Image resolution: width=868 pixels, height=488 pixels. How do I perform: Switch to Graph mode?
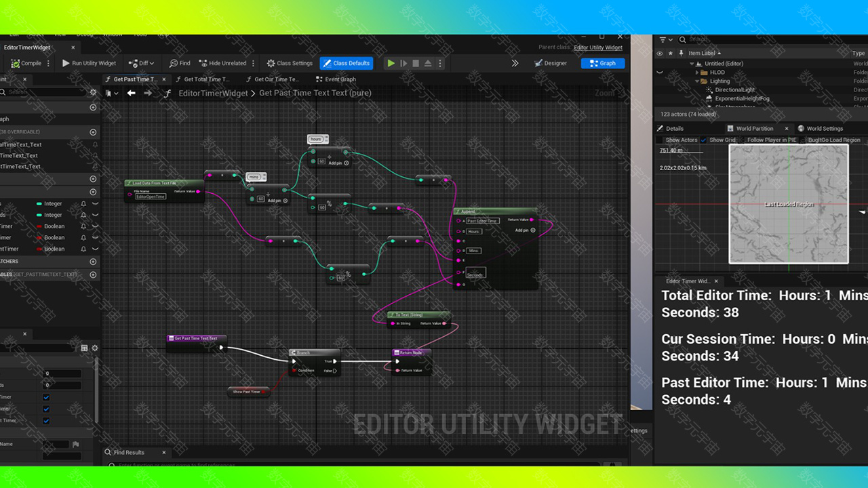[x=603, y=63]
